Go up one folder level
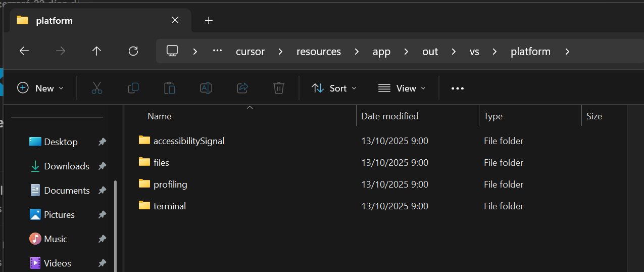The height and width of the screenshot is (272, 644). [x=96, y=51]
